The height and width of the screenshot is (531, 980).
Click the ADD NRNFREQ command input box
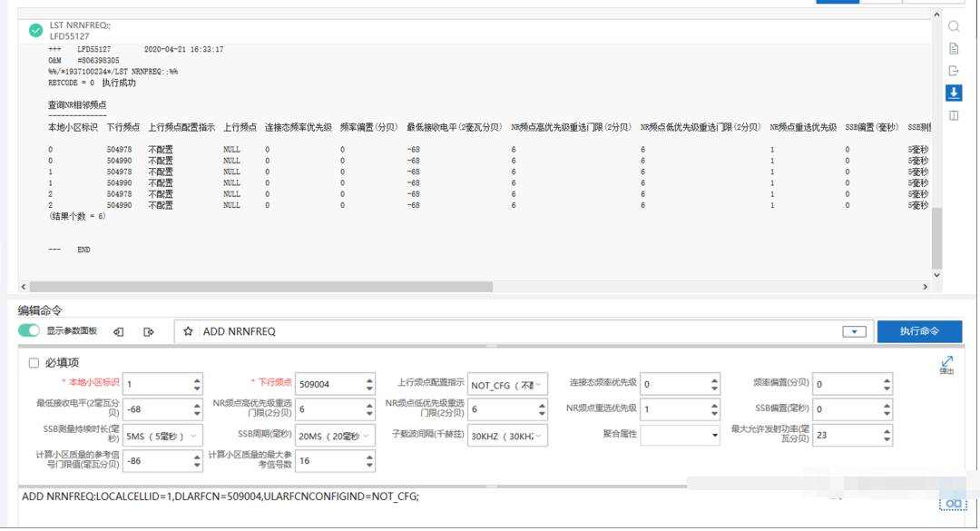[x=517, y=332]
